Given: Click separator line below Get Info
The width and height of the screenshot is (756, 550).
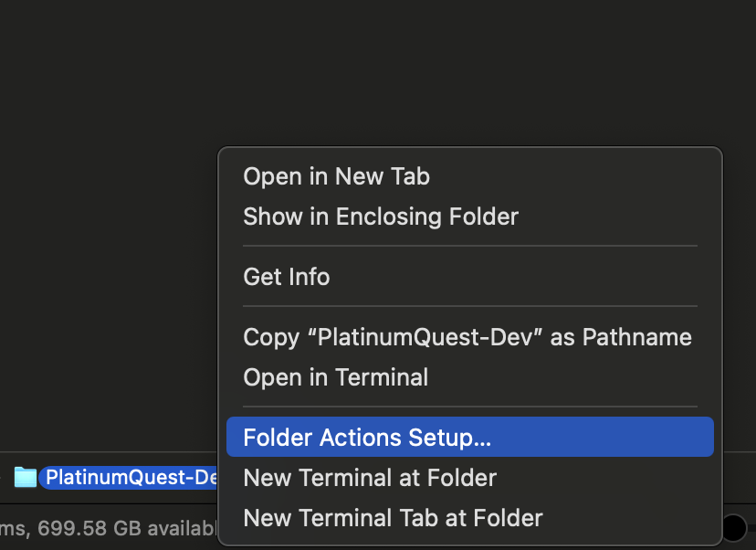Looking at the screenshot, I should [469, 306].
